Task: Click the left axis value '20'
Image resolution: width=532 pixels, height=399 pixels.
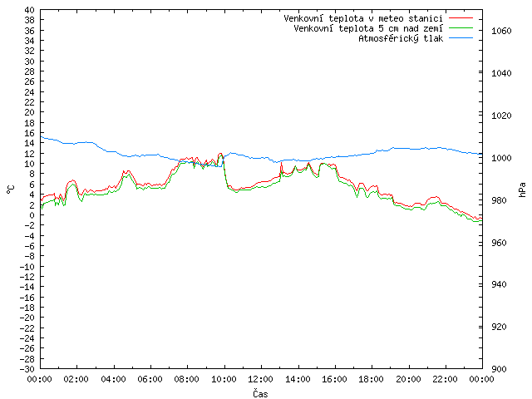Action: tap(30, 112)
